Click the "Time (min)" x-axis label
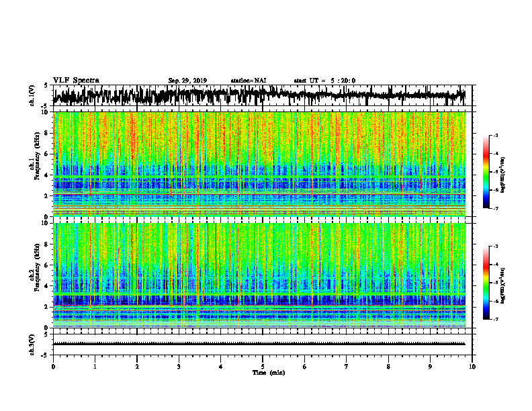 [x=269, y=373]
